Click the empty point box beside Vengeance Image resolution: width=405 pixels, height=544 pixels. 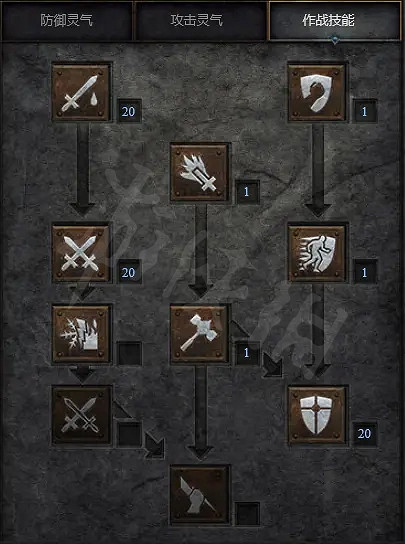(x=129, y=353)
